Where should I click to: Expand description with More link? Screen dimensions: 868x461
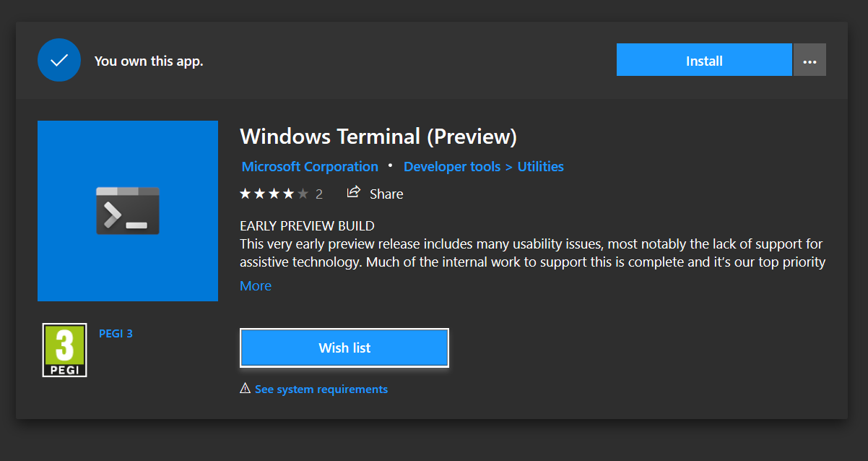256,285
